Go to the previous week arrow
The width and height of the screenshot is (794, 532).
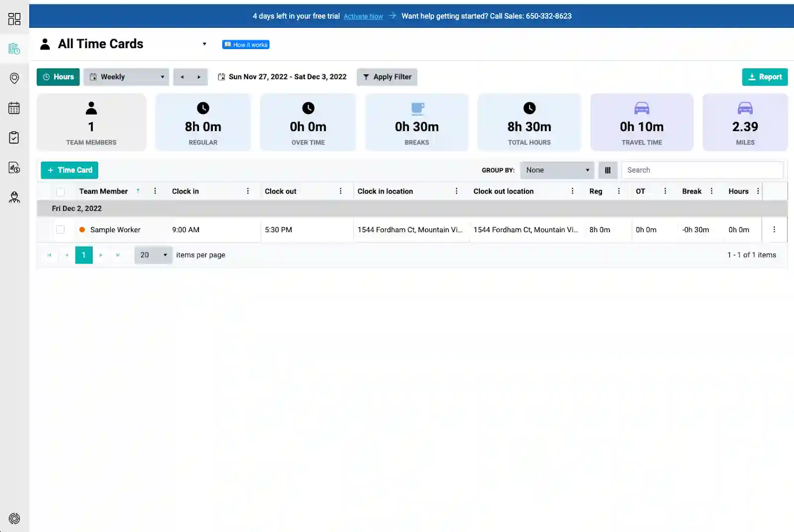coord(182,77)
